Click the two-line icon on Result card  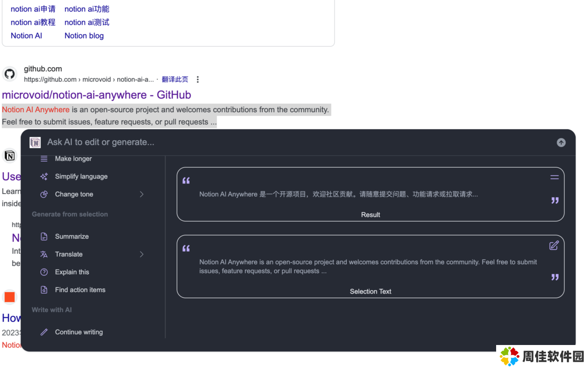coord(554,177)
